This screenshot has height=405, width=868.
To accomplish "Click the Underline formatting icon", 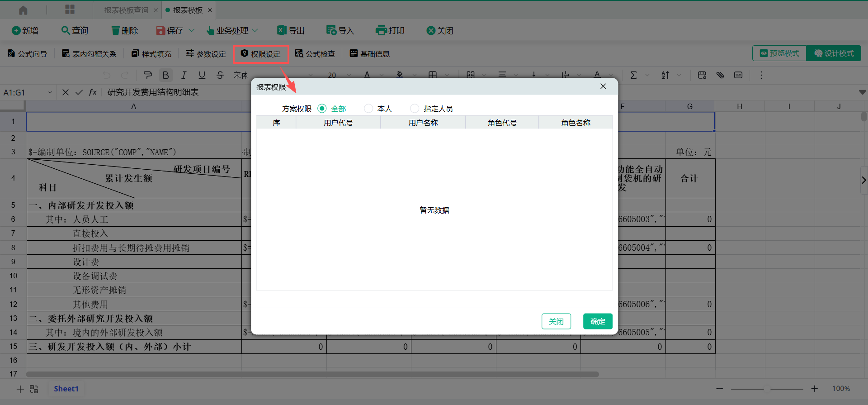I will pyautogui.click(x=202, y=75).
